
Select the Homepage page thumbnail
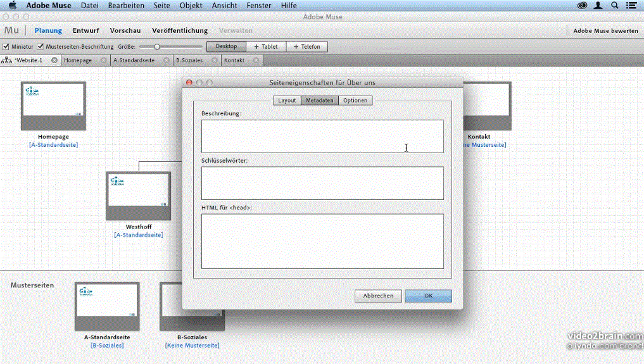pos(53,106)
